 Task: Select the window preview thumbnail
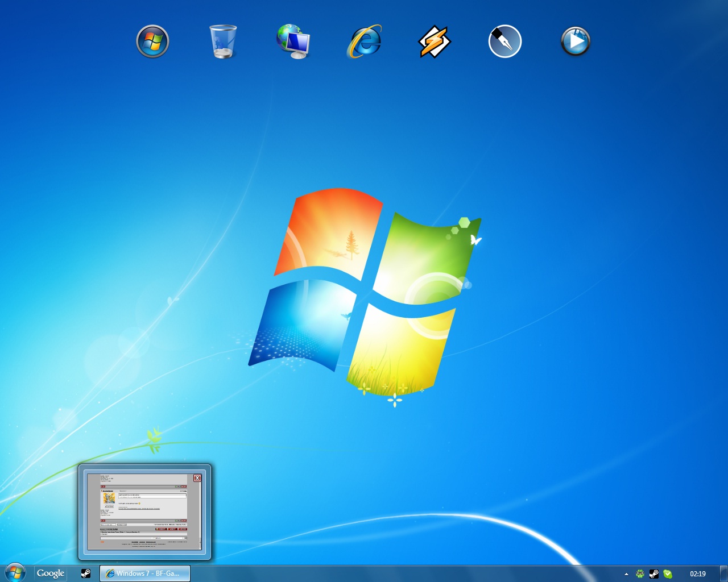pos(144,512)
